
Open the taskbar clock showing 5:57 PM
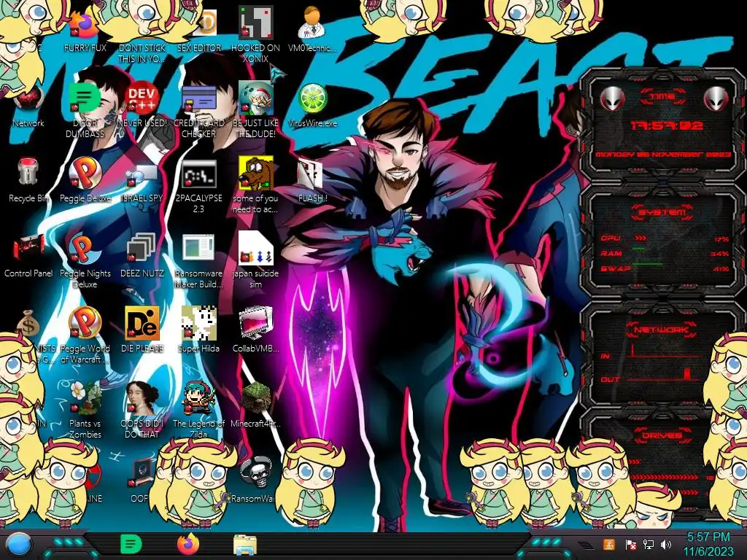click(x=708, y=545)
